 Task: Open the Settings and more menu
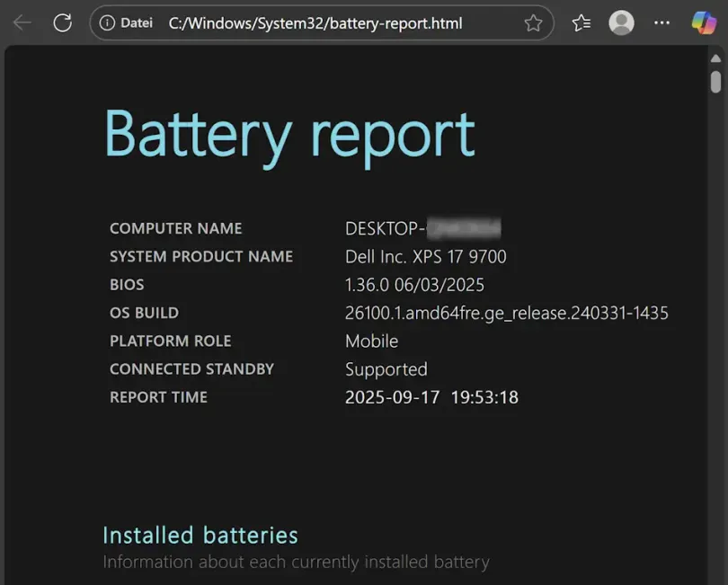661,22
